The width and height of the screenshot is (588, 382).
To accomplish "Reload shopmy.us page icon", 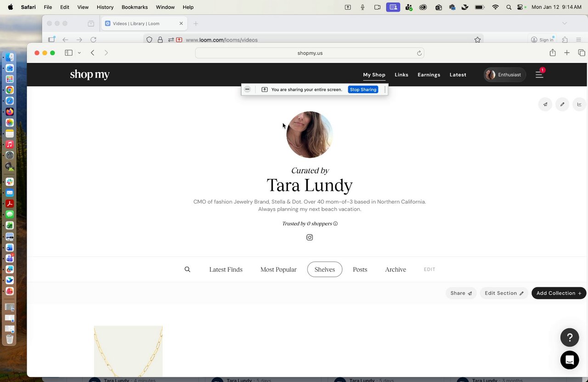I will 419,53.
